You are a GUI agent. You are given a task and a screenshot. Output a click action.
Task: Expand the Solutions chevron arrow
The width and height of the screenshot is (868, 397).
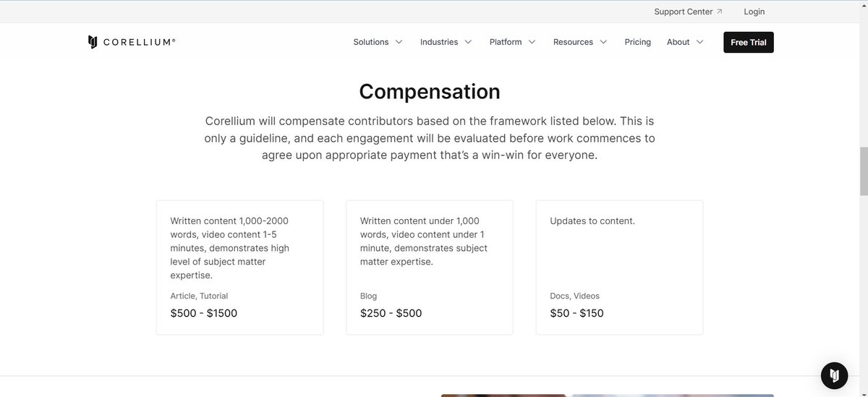pyautogui.click(x=399, y=42)
